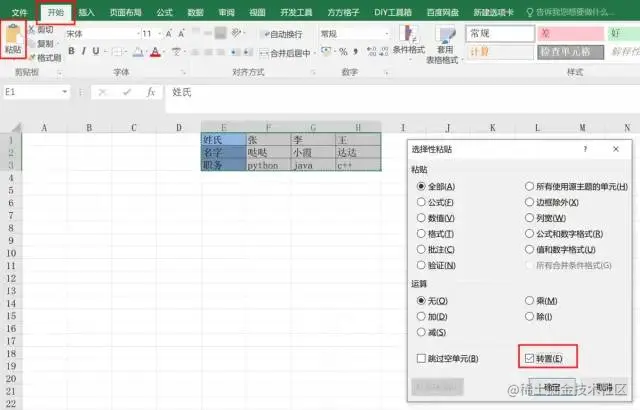
Task: Open the 文件 (File) tab
Action: [x=19, y=12]
